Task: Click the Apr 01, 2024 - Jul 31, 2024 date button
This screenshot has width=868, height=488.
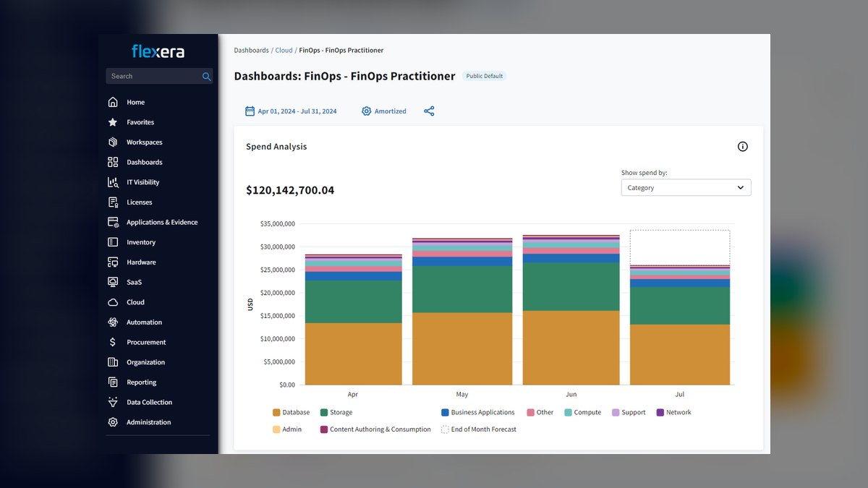Action: tap(291, 111)
